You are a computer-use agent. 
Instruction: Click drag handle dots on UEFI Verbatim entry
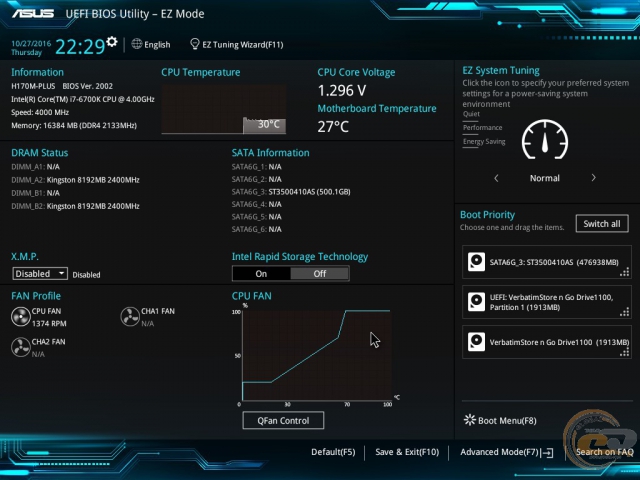pyautogui.click(x=624, y=313)
